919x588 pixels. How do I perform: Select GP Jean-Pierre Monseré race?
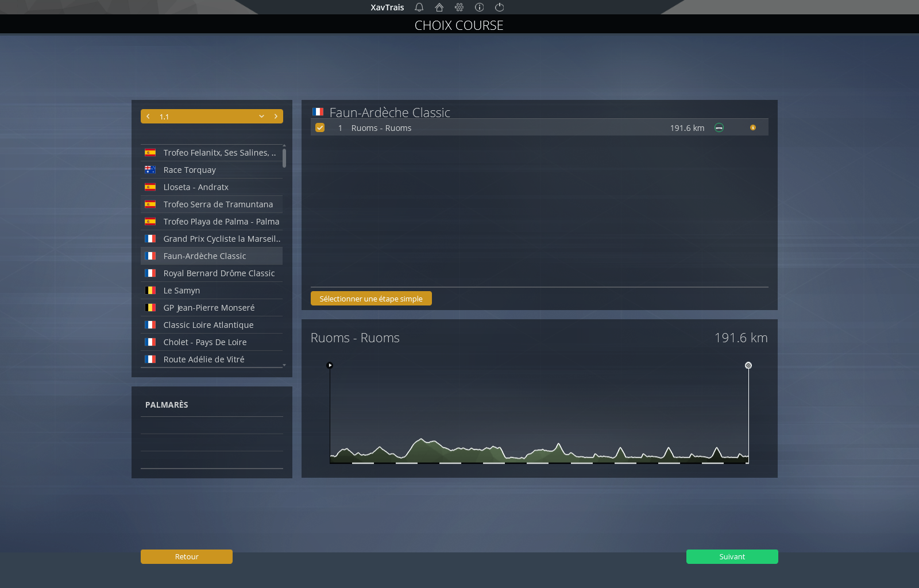[x=211, y=308]
